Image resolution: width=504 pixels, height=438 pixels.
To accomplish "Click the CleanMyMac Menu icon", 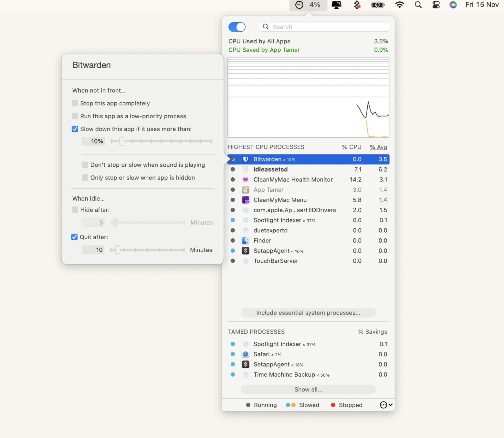I will pos(246,200).
